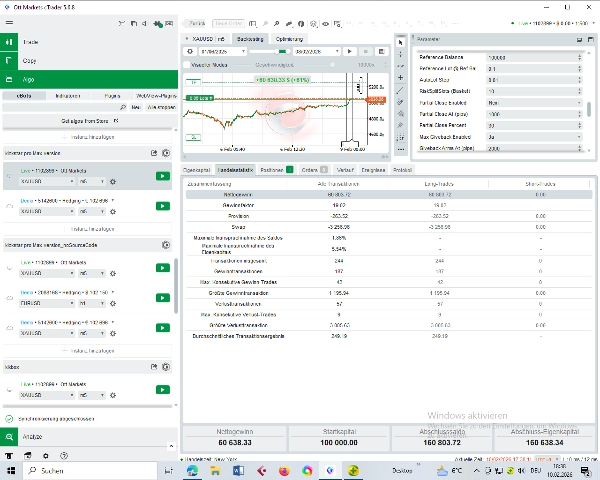Open the Protokoll results tab
The image size is (600, 480).
click(x=402, y=170)
